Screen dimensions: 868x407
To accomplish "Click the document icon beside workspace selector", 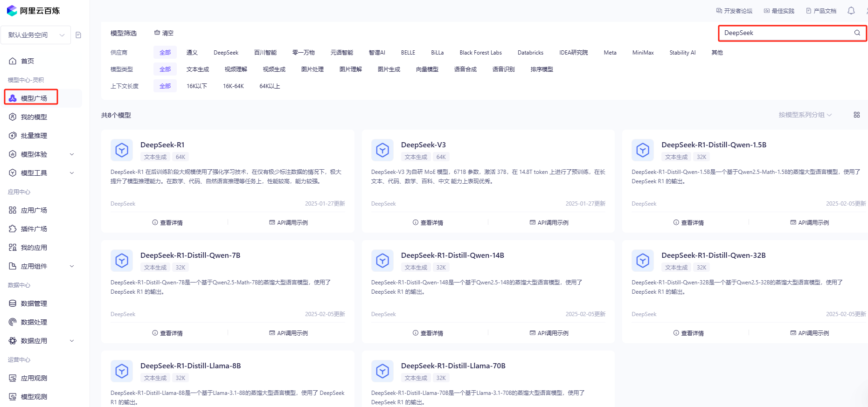I will pyautogui.click(x=78, y=35).
